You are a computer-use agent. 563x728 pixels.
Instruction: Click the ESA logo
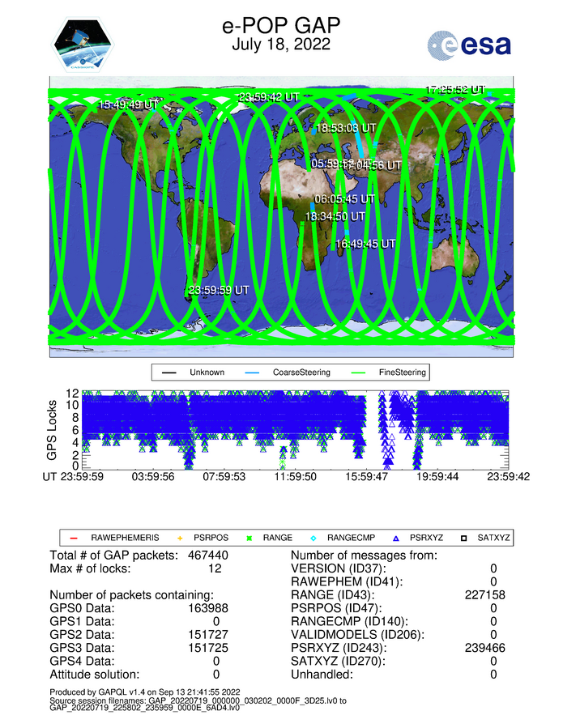[469, 46]
